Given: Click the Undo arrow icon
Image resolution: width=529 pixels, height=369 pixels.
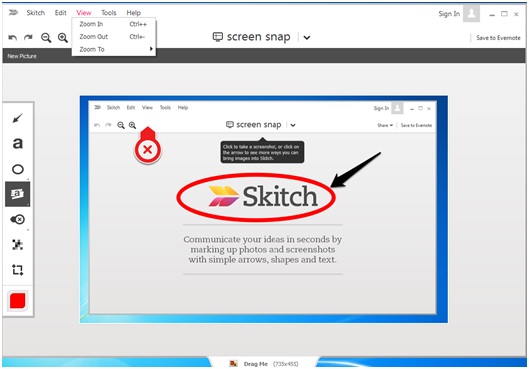Looking at the screenshot, I should (12, 37).
